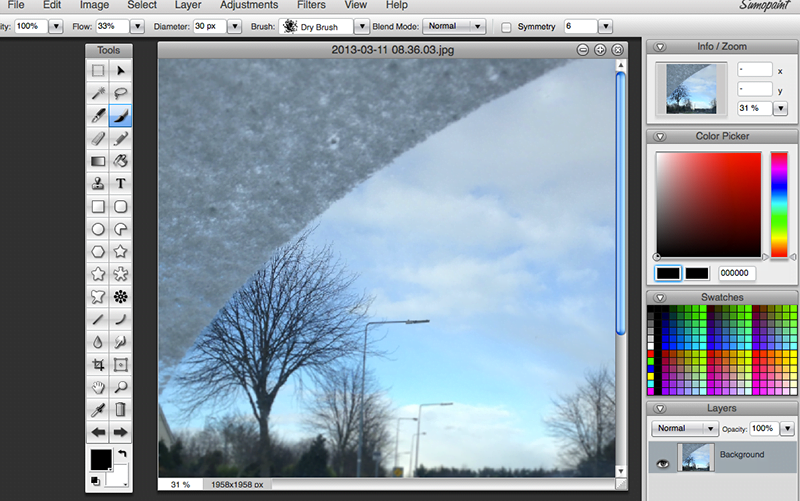The height and width of the screenshot is (501, 800).
Task: Select the Polygon hexagon tool
Action: [x=98, y=252]
